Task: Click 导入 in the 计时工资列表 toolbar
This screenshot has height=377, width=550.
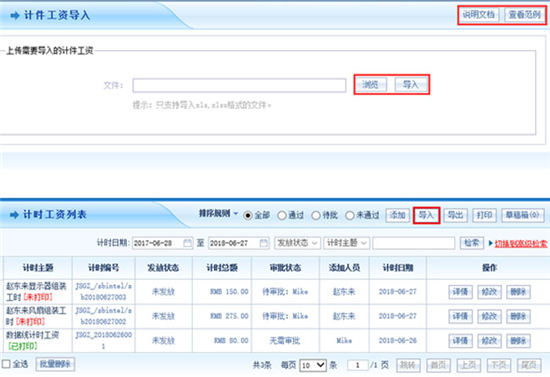Action: [427, 215]
